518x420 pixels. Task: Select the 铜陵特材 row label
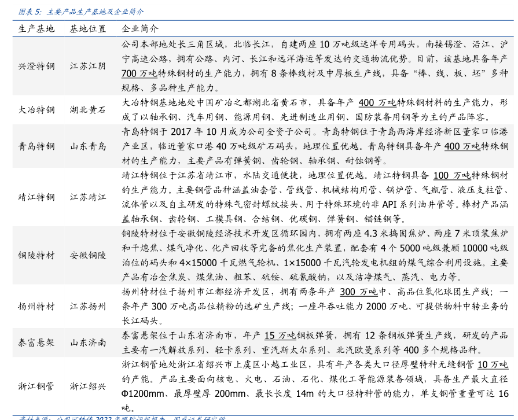pos(36,255)
